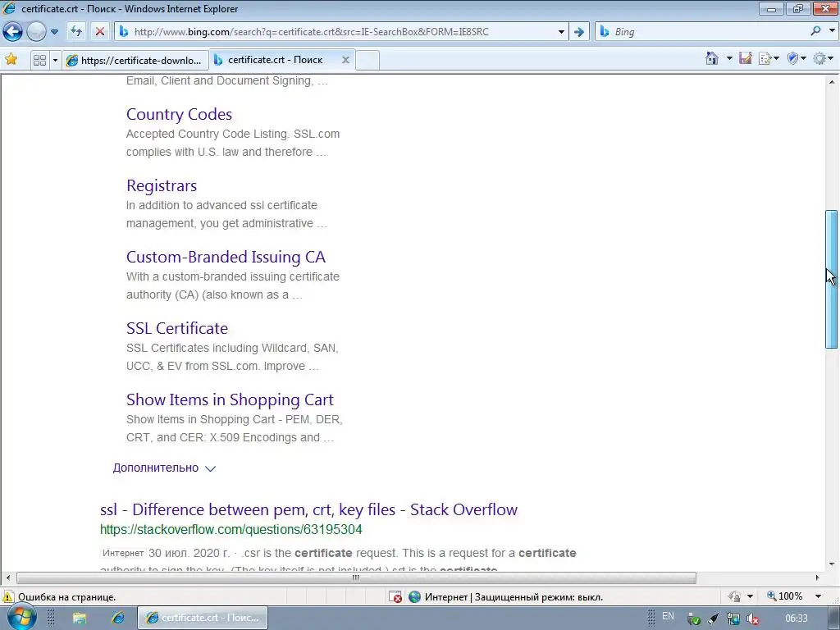
Task: Select certificate.crt taskbar window button
Action: click(x=203, y=619)
